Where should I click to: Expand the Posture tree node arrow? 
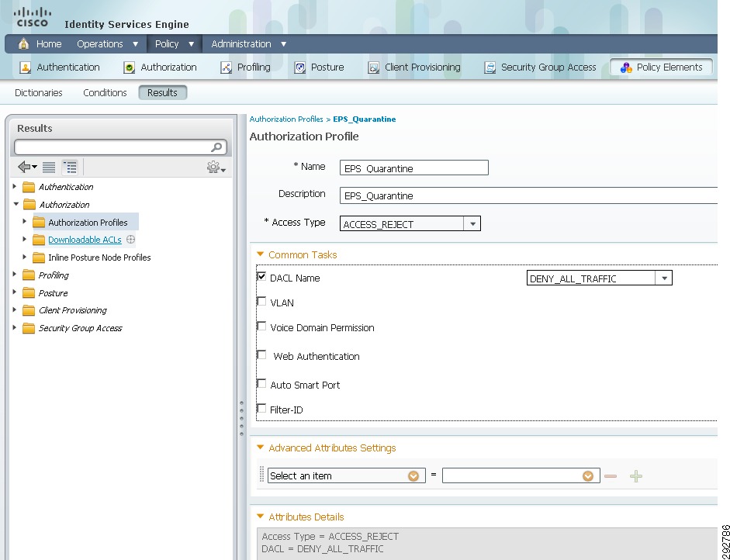point(15,293)
